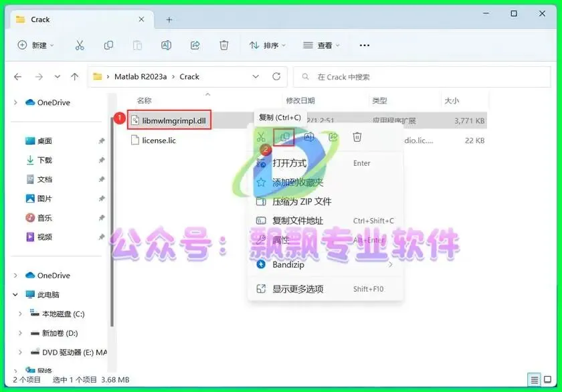This screenshot has height=392, width=562.
Task: Sort by the 类型 column header
Action: click(x=379, y=101)
